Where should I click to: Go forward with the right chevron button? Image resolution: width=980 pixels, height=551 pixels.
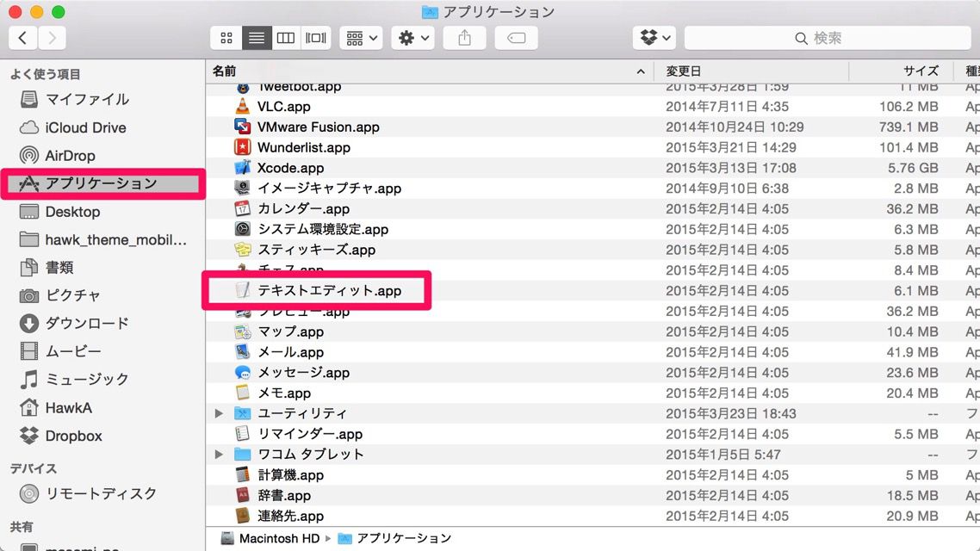pos(53,38)
